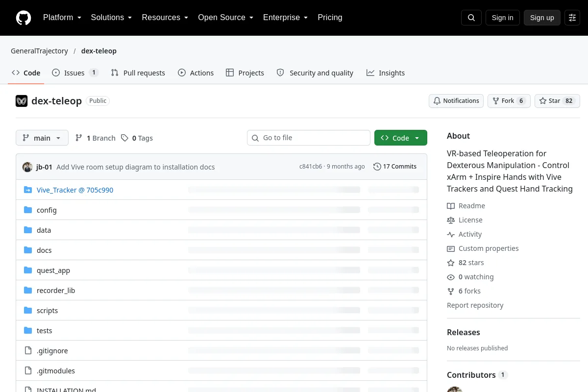588x392 pixels.
Task: Click the file icon next to .gitignore
Action: 28,350
